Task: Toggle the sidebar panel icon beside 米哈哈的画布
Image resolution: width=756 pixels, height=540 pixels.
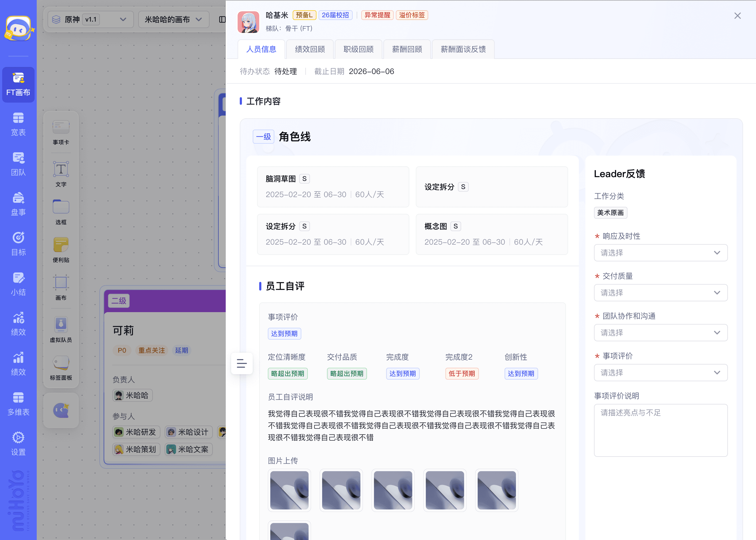Action: [x=222, y=20]
